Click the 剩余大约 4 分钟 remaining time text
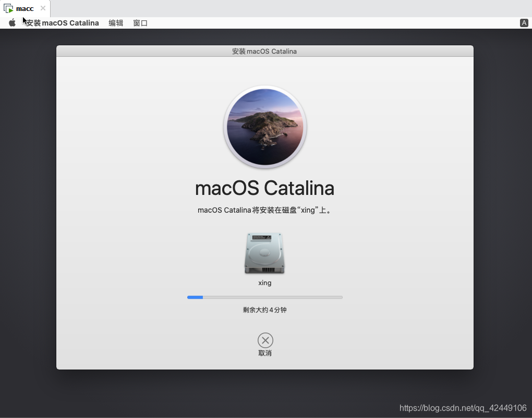The image size is (532, 418). pyautogui.click(x=264, y=310)
